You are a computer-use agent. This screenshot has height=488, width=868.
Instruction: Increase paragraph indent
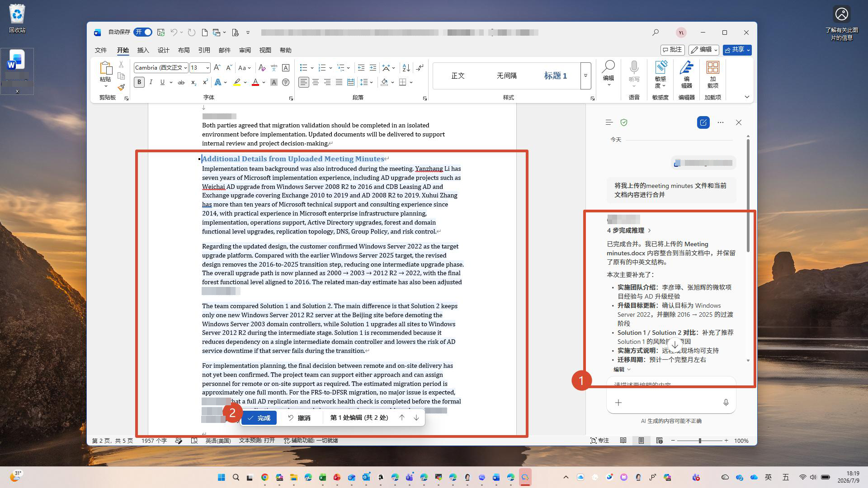coord(373,68)
